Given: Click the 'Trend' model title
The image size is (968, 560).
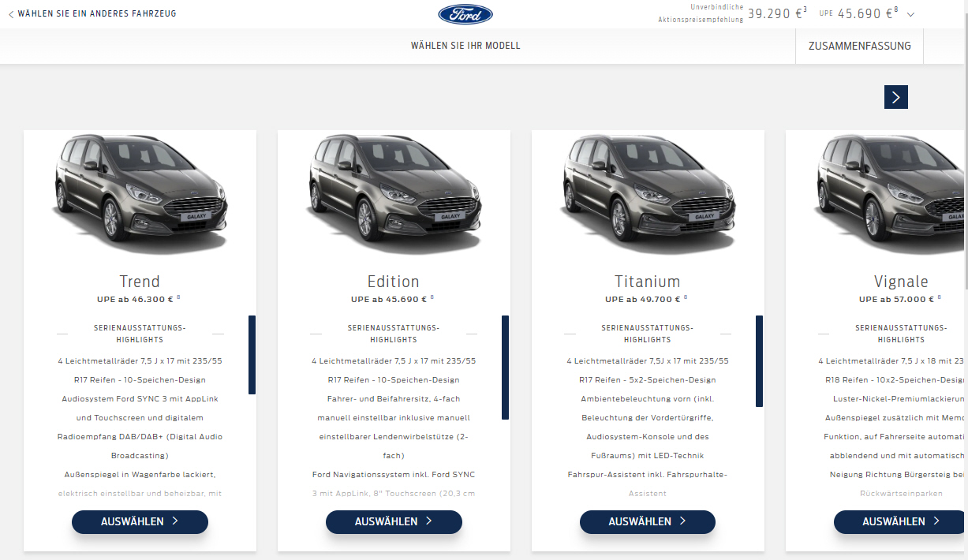Looking at the screenshot, I should point(140,282).
